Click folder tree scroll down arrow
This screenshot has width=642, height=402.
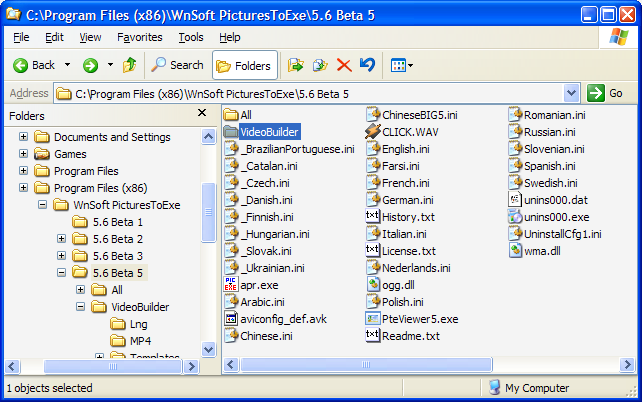point(208,350)
